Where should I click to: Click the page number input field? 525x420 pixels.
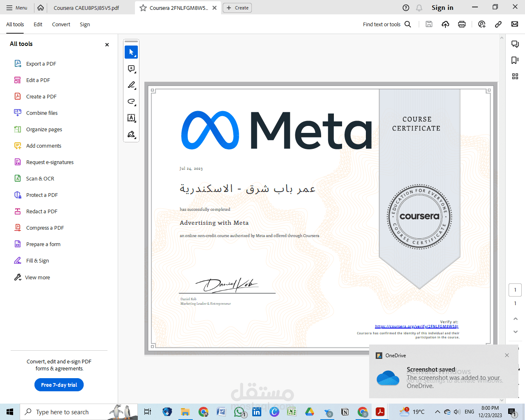coord(515,290)
